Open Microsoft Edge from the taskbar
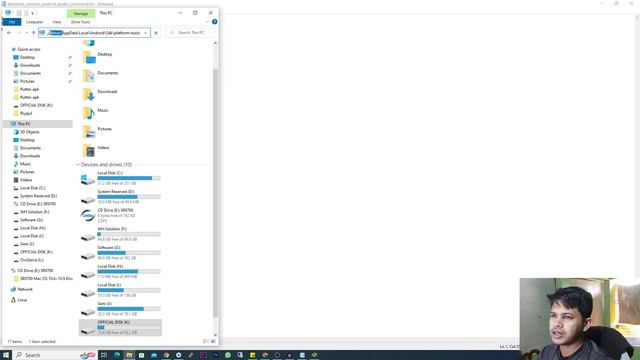Screen dimensions: 640x360 (x=117, y=355)
